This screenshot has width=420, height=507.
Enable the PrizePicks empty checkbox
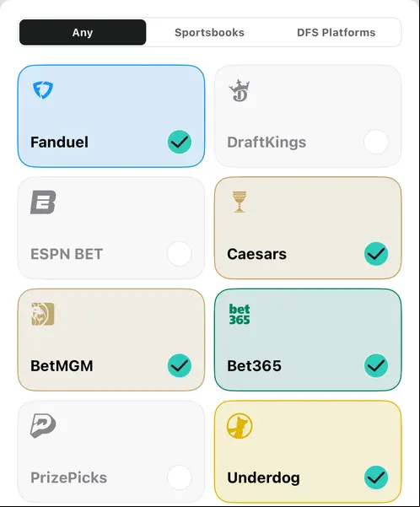pos(180,477)
